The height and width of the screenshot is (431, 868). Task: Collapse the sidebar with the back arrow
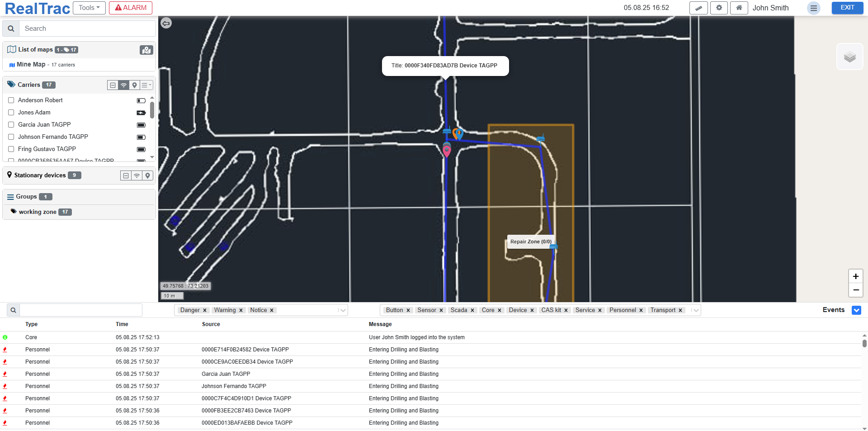pyautogui.click(x=166, y=23)
